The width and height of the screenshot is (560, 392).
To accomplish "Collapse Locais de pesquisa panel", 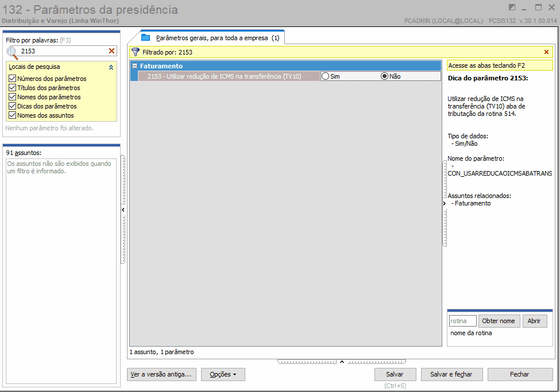I will point(111,67).
